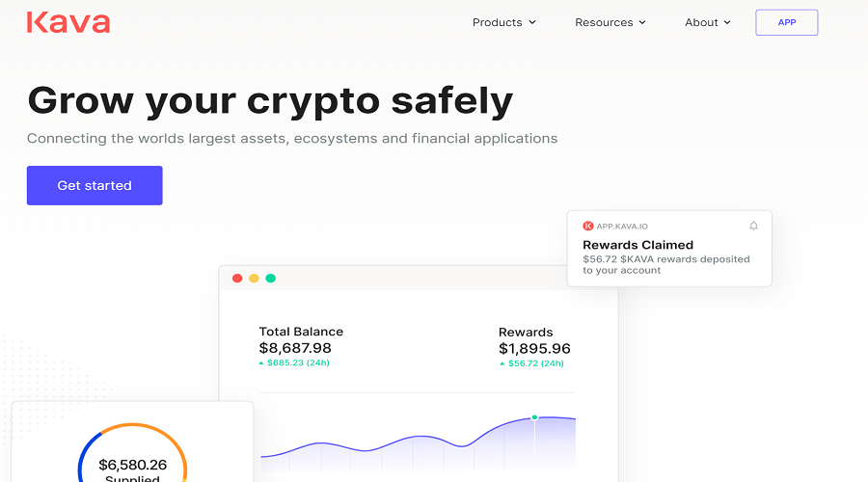Click the green window dot

point(271,279)
